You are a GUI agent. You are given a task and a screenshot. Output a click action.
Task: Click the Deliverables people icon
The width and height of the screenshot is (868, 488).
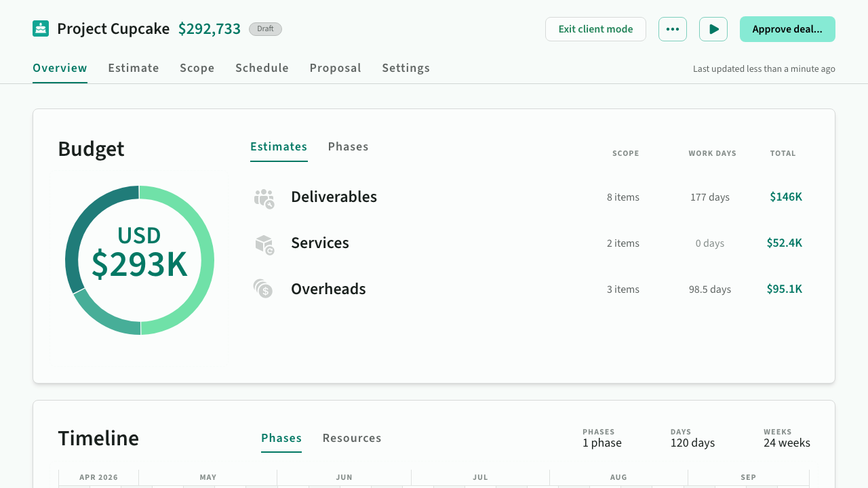coord(264,198)
